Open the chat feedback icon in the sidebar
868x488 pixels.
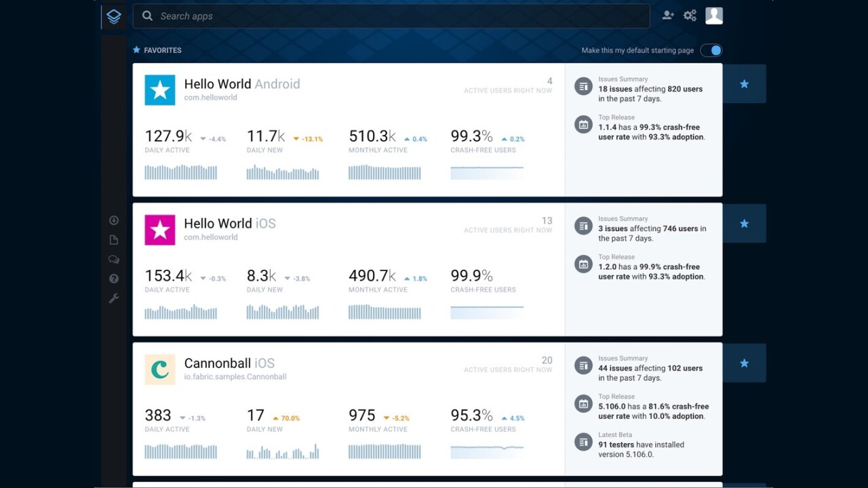114,259
